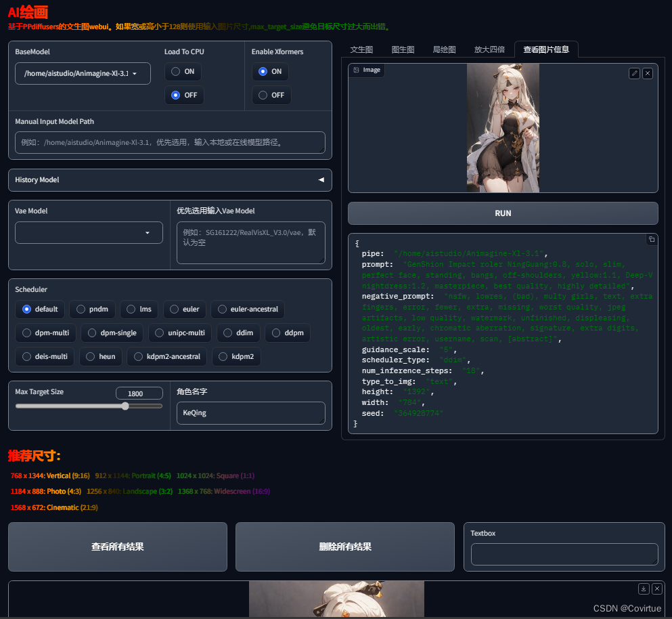Click the empty Textbox input
This screenshot has height=619, width=672.
coord(564,554)
